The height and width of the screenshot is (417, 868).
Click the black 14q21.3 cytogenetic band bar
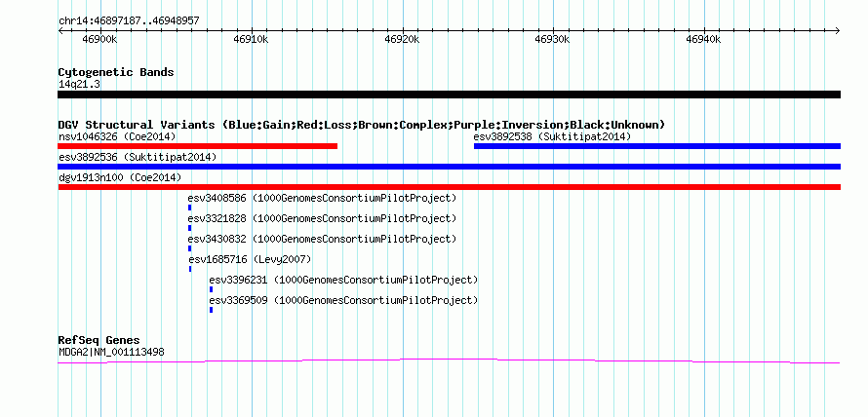(449, 95)
